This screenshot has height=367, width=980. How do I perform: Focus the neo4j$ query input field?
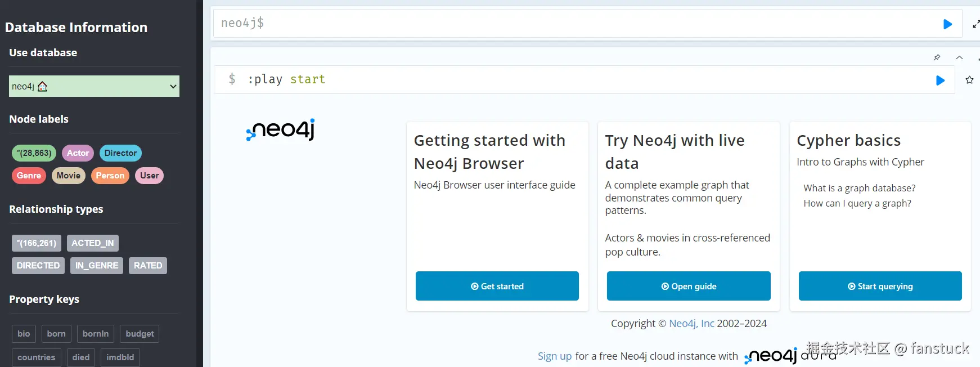click(x=574, y=24)
